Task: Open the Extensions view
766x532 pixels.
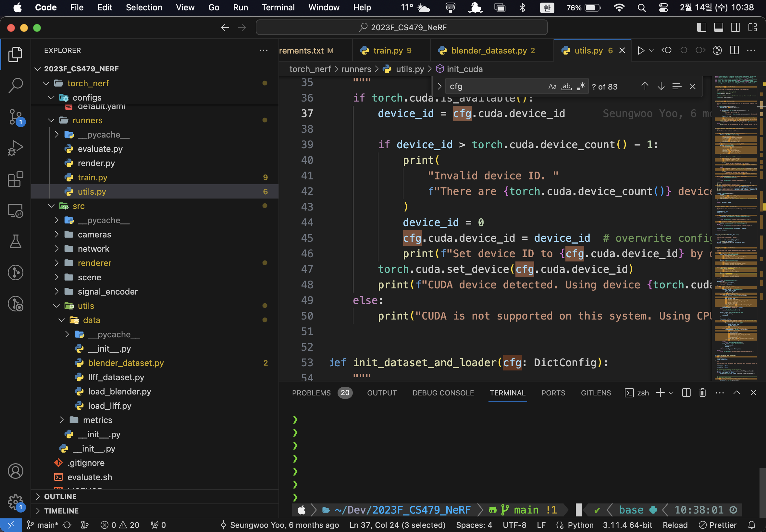Action: click(15, 179)
